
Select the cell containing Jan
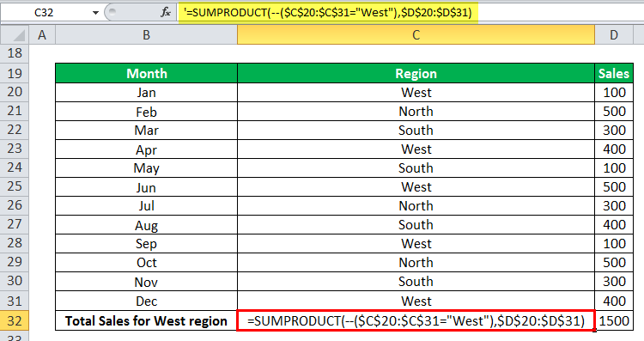[146, 93]
